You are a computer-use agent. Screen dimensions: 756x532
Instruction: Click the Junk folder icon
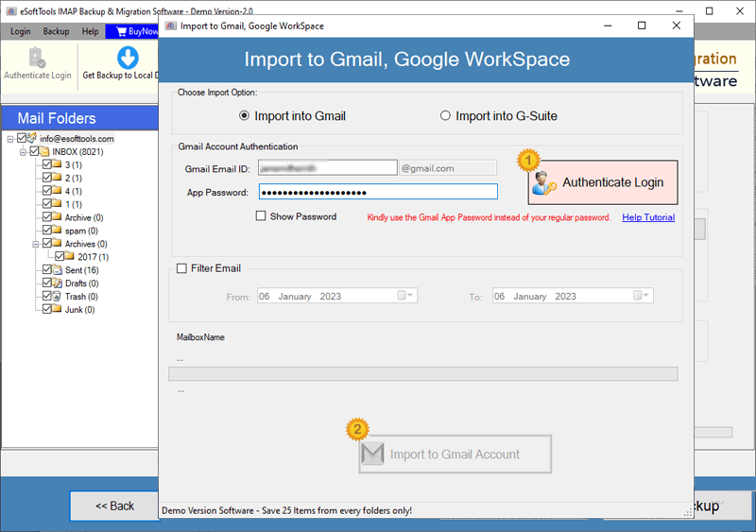[57, 309]
